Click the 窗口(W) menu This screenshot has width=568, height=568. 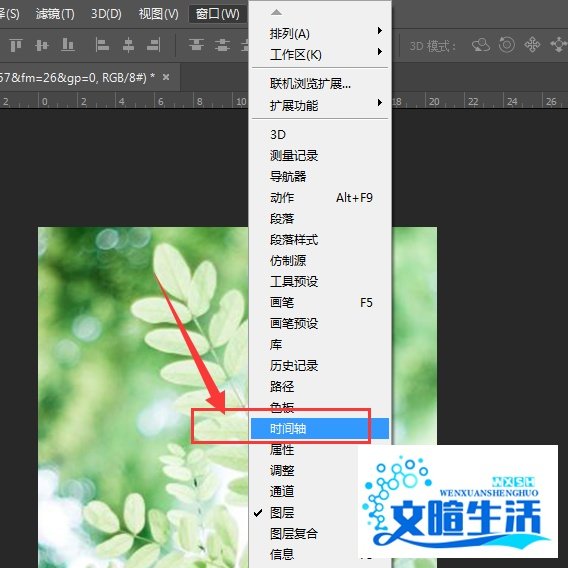(x=218, y=14)
